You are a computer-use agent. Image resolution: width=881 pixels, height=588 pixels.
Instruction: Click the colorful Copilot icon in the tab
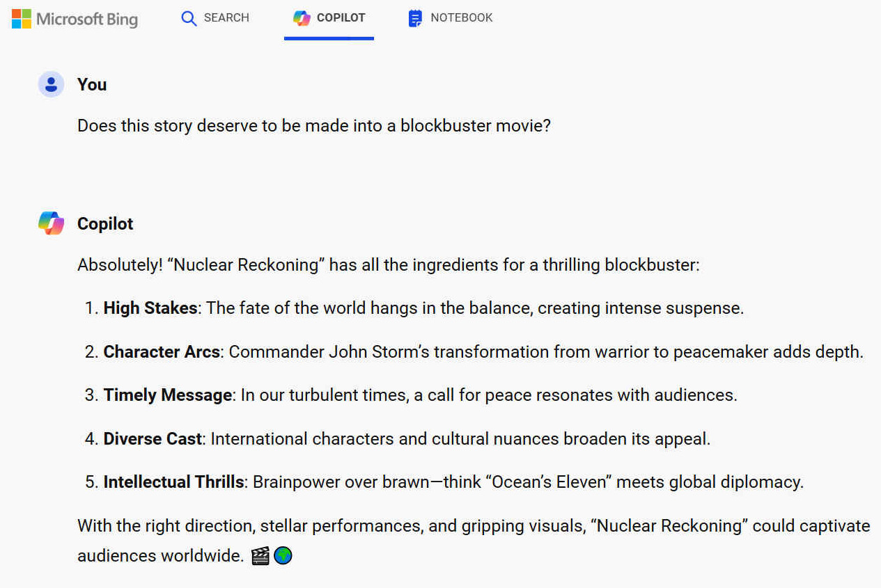[x=302, y=18]
